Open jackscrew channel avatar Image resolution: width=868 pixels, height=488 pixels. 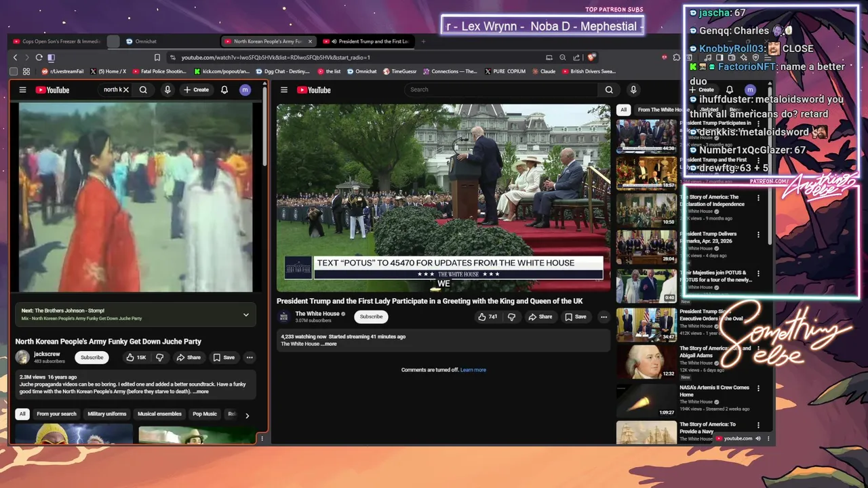pyautogui.click(x=22, y=357)
